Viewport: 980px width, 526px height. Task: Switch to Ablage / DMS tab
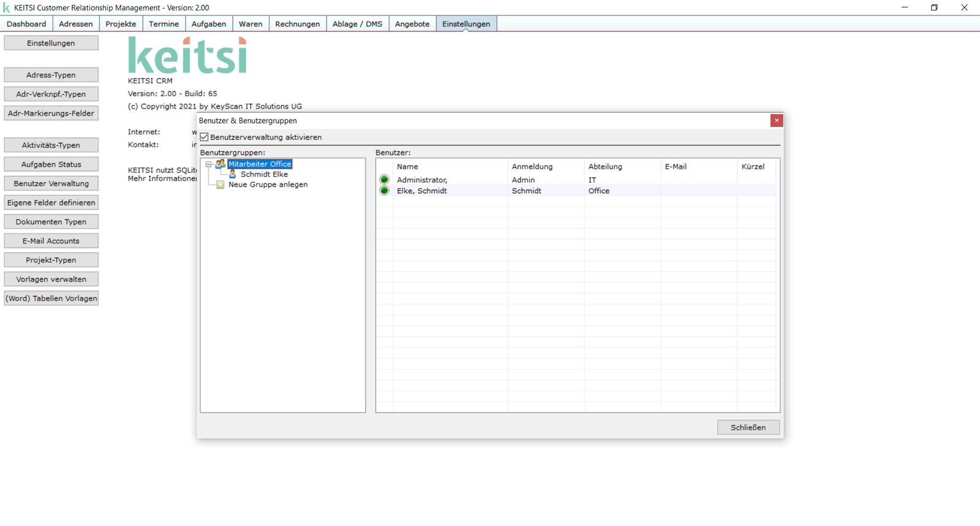[x=357, y=24]
